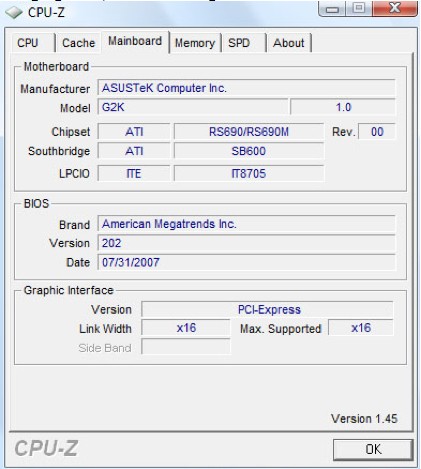Switch to the SPD tab
This screenshot has width=421, height=469.
(x=244, y=43)
